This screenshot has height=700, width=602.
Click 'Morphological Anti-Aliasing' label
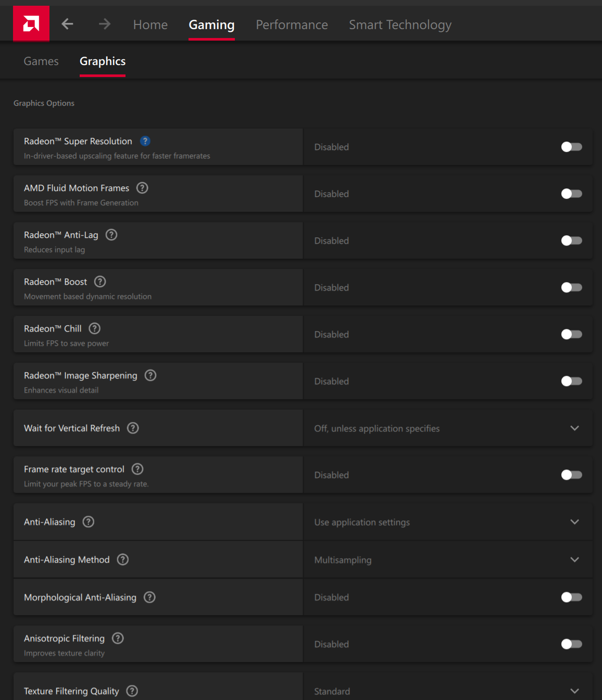coord(80,597)
